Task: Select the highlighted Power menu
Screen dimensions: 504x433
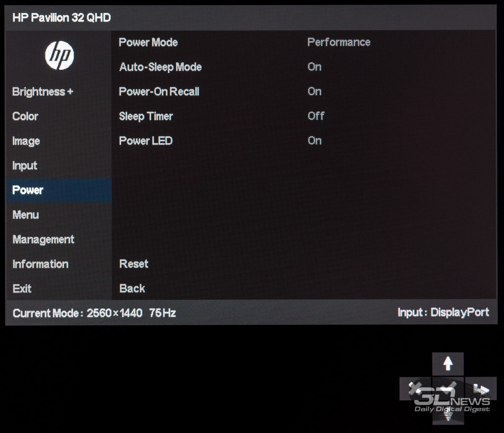Action: coord(59,190)
